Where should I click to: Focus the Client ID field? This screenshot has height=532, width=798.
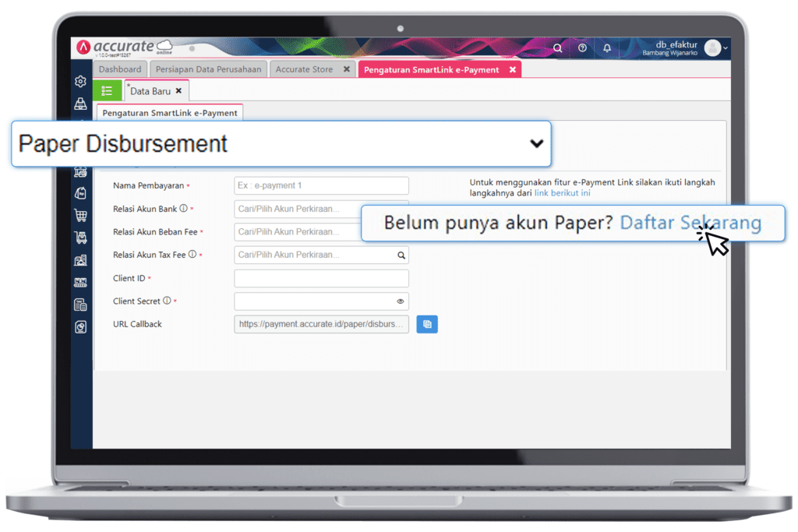pyautogui.click(x=321, y=278)
